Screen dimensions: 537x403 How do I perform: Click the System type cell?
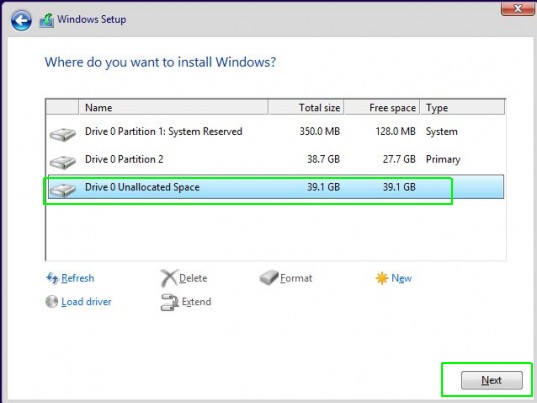pos(442,131)
